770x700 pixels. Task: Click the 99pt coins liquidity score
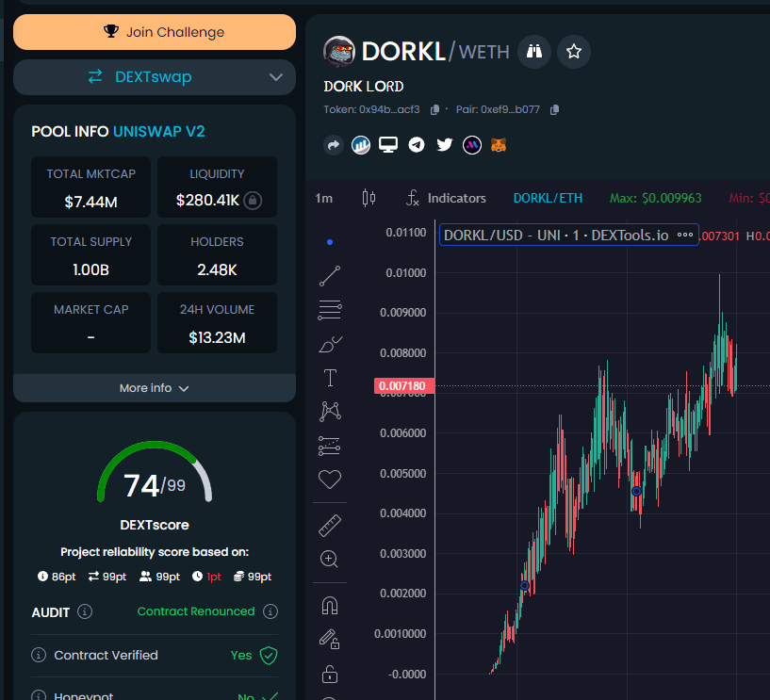253,577
